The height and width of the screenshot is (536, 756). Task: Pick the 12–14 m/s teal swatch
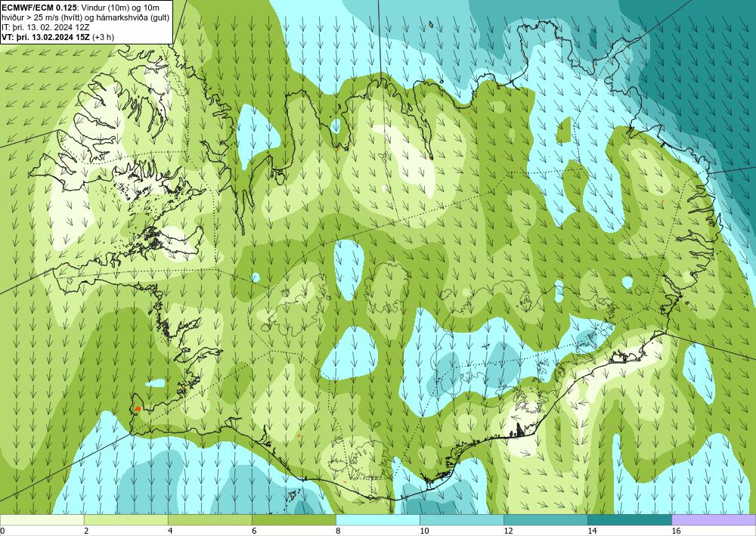coord(545,519)
